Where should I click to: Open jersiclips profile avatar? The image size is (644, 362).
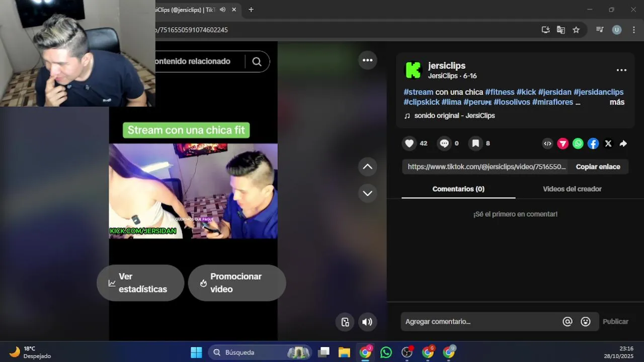[413, 70]
